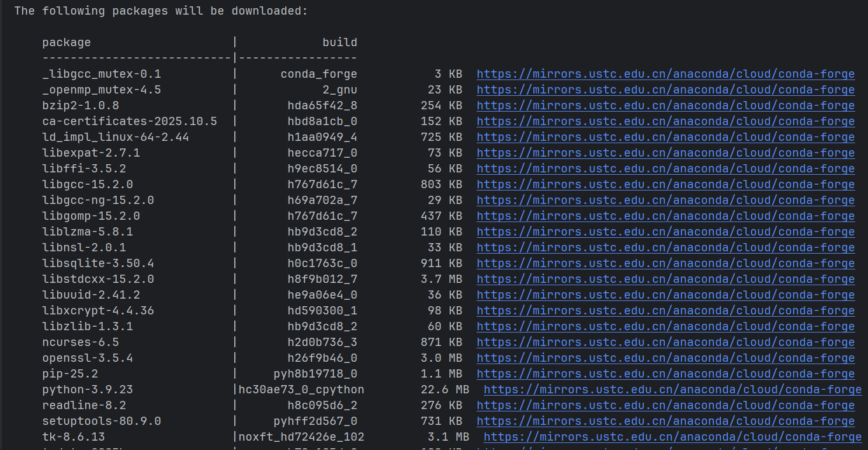
Task: Open the openssl-3.5.4 download link
Action: click(666, 358)
